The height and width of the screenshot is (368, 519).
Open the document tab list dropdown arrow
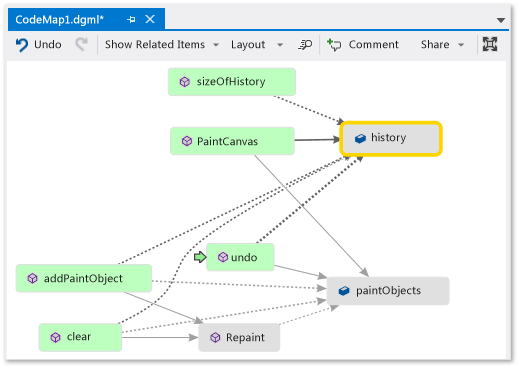(500, 20)
